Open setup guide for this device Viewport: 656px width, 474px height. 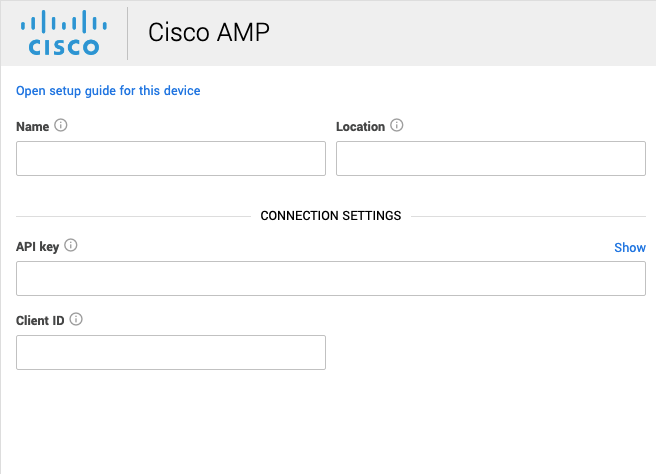(x=108, y=91)
